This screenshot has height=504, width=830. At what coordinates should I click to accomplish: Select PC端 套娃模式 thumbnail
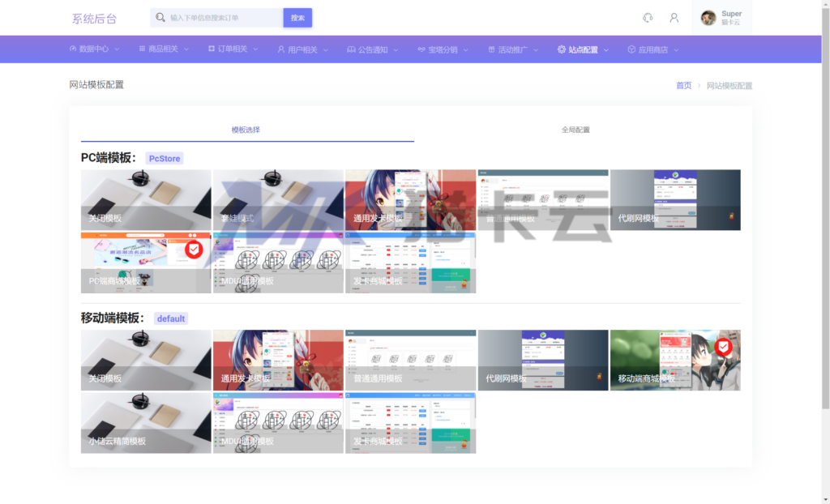[x=278, y=200]
